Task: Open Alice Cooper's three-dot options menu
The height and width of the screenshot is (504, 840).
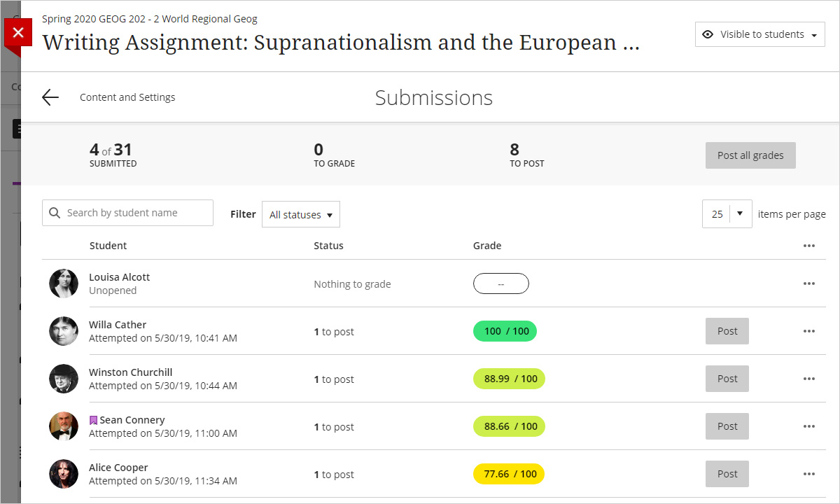Action: (x=809, y=474)
